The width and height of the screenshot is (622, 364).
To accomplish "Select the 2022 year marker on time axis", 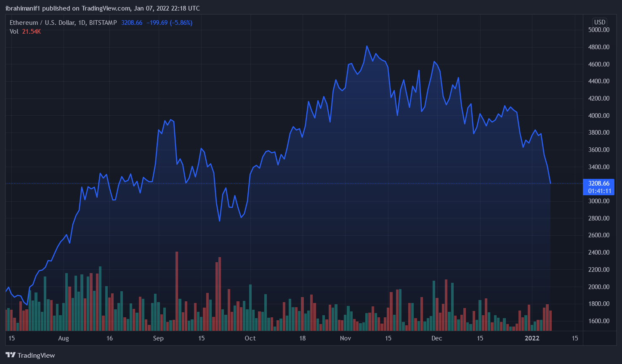I will coord(532,338).
